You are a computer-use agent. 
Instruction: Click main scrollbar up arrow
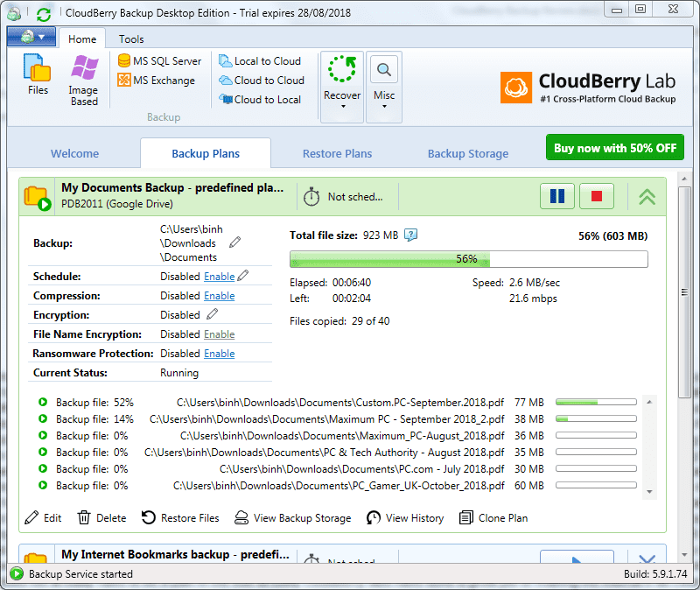[684, 179]
